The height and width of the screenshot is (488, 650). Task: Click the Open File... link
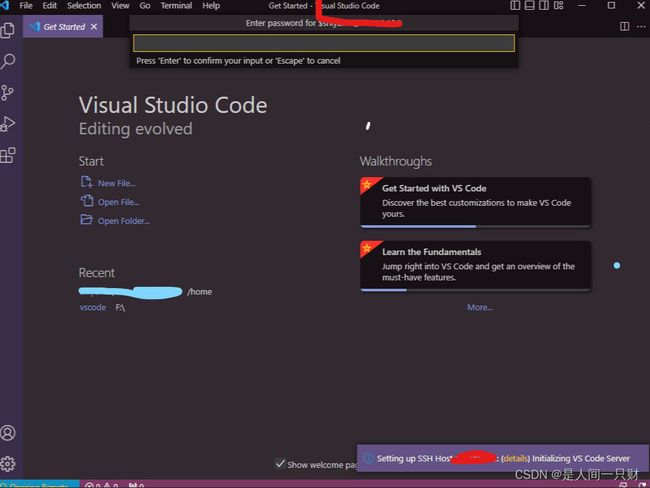pos(118,202)
